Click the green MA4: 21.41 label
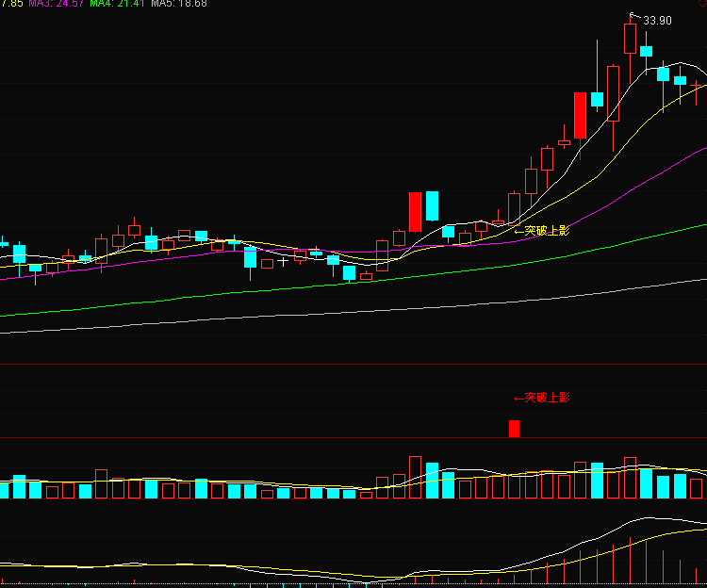 117,4
